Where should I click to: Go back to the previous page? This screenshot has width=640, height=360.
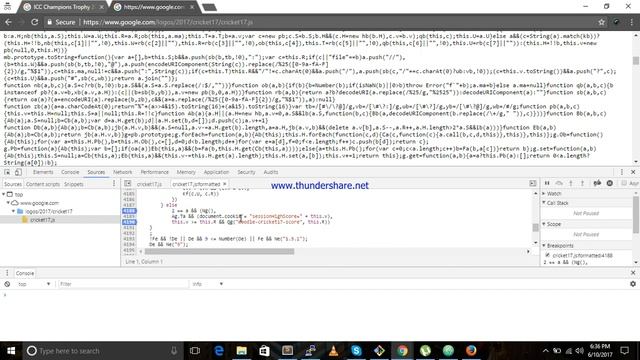pos(9,22)
